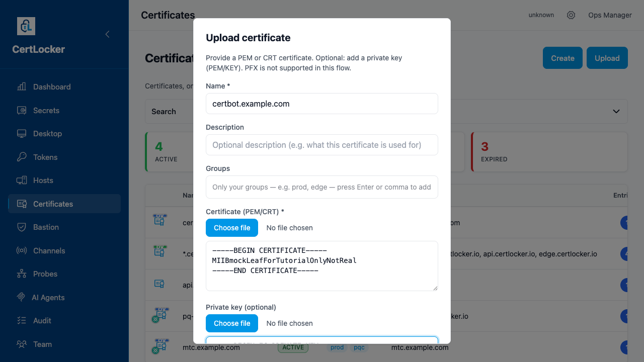Click the Desktop monitor icon
This screenshot has height=362, width=644.
(22, 134)
